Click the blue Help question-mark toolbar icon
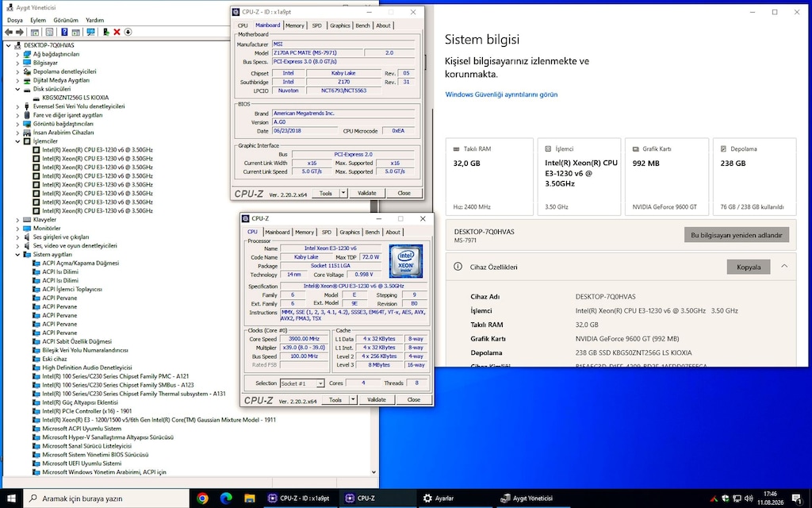This screenshot has width=812, height=508. click(64, 32)
